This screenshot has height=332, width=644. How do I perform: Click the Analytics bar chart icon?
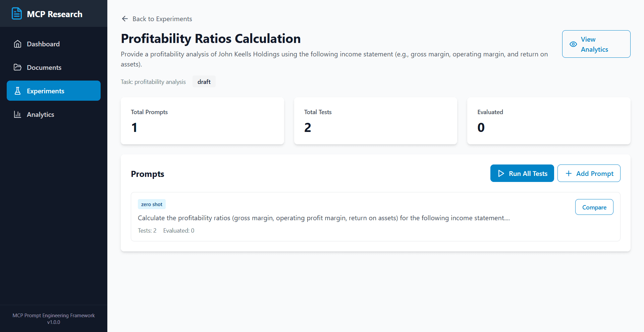point(17,114)
